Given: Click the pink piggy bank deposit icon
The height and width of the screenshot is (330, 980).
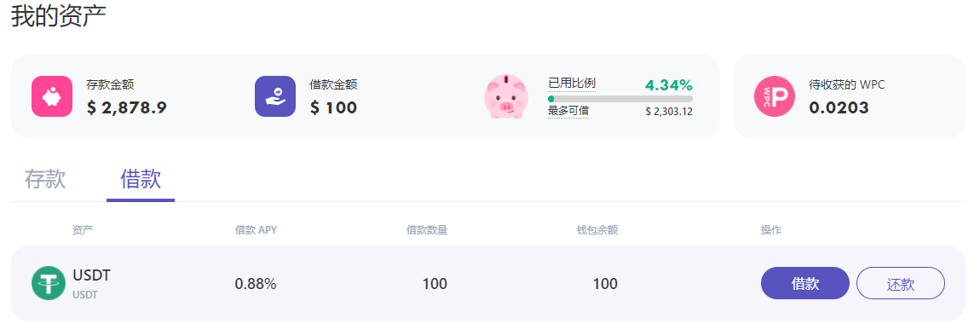Looking at the screenshot, I should point(52,96).
